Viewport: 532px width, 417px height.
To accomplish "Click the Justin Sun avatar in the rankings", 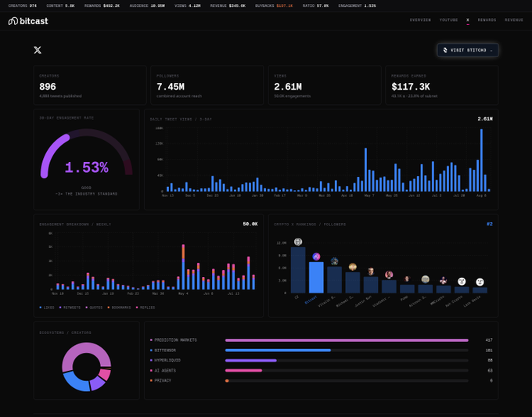I will [x=371, y=271].
